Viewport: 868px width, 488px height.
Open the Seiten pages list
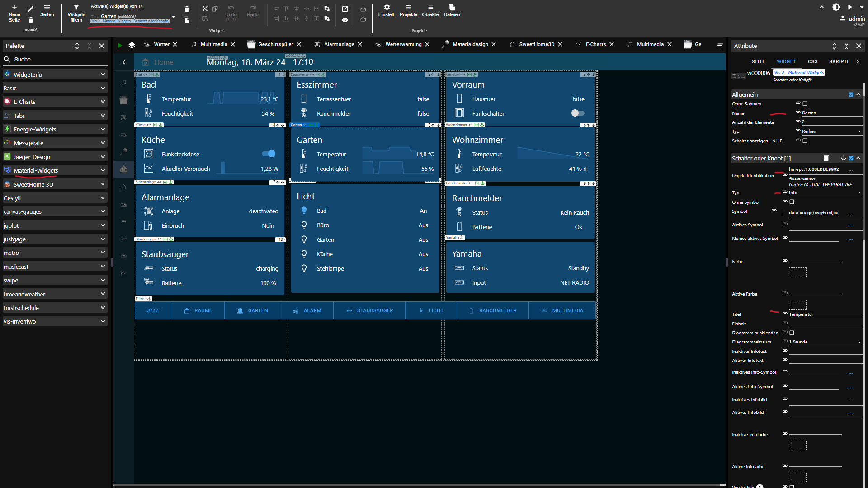tap(47, 11)
